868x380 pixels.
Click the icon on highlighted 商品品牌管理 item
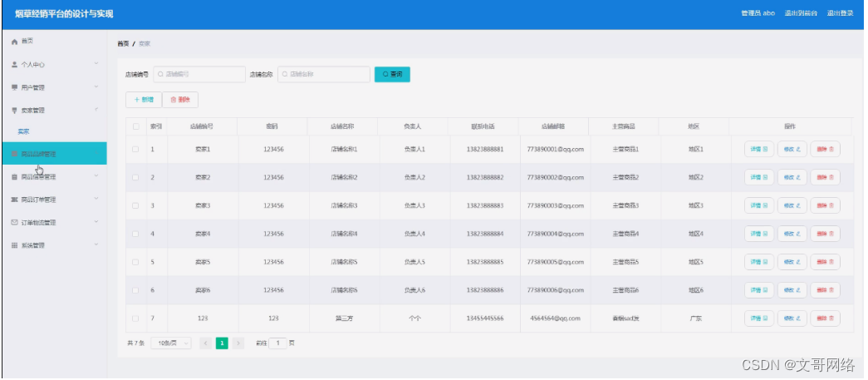pos(15,154)
